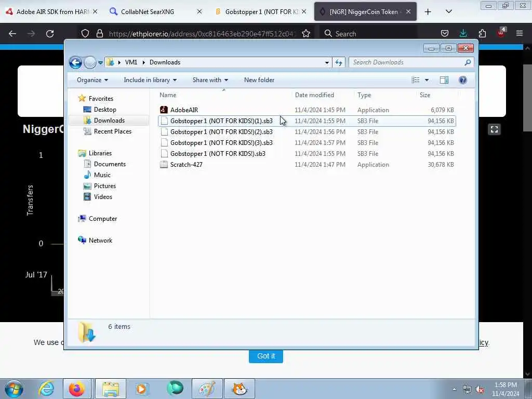Click the VM1 breadcrumb in the address bar

(131, 62)
